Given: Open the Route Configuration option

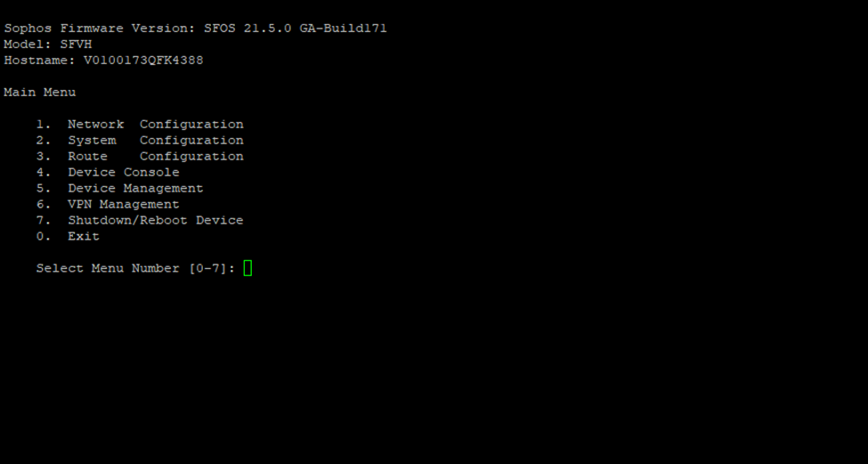Looking at the screenshot, I should coord(140,157).
